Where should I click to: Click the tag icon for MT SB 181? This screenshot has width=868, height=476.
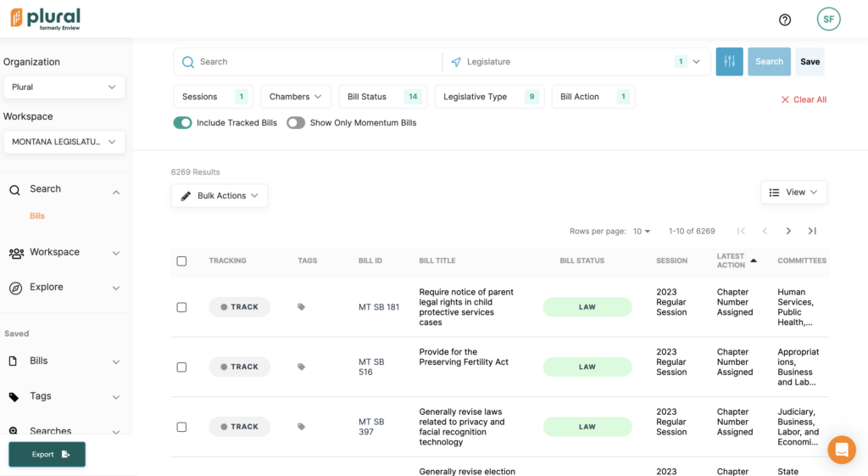coord(301,307)
